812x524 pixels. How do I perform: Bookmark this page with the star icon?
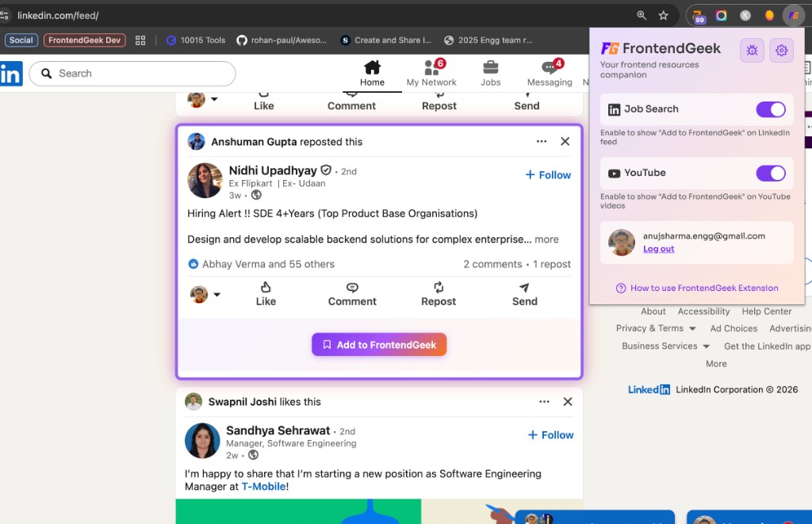[663, 15]
